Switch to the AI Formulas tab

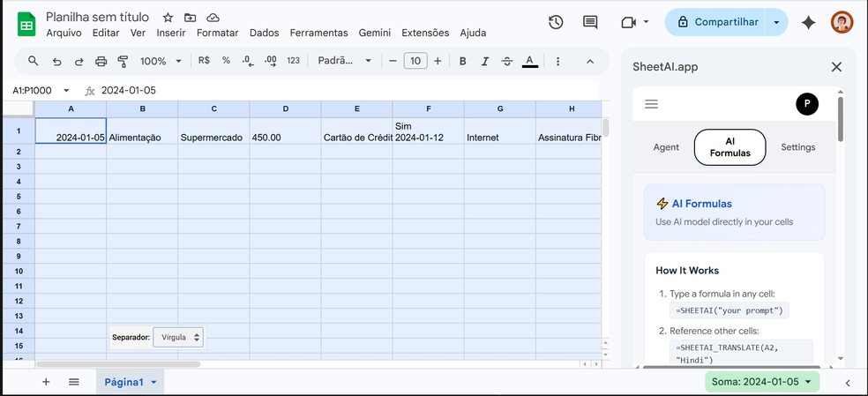click(730, 147)
